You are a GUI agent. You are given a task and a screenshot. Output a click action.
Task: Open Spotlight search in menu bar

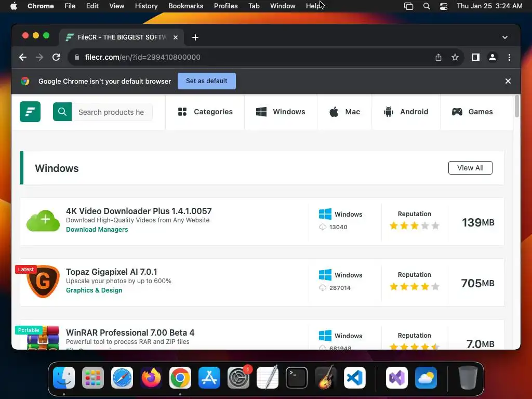coord(427,6)
